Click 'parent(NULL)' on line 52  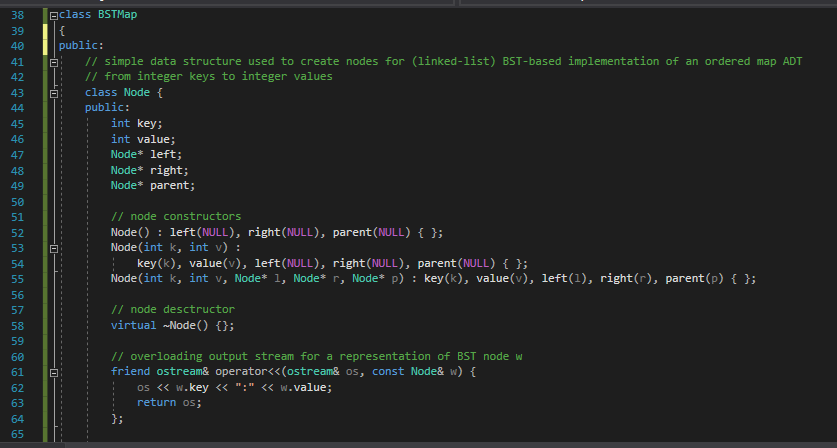coord(372,232)
